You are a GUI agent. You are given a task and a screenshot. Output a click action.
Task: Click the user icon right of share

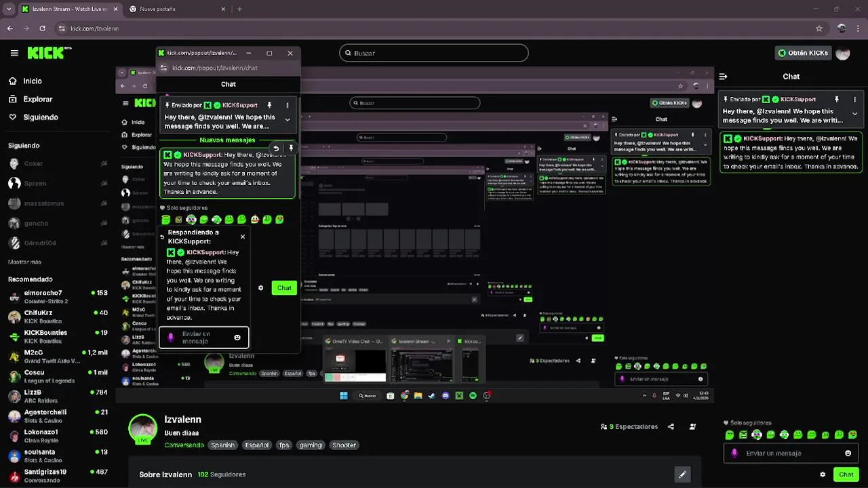pyautogui.click(x=692, y=427)
